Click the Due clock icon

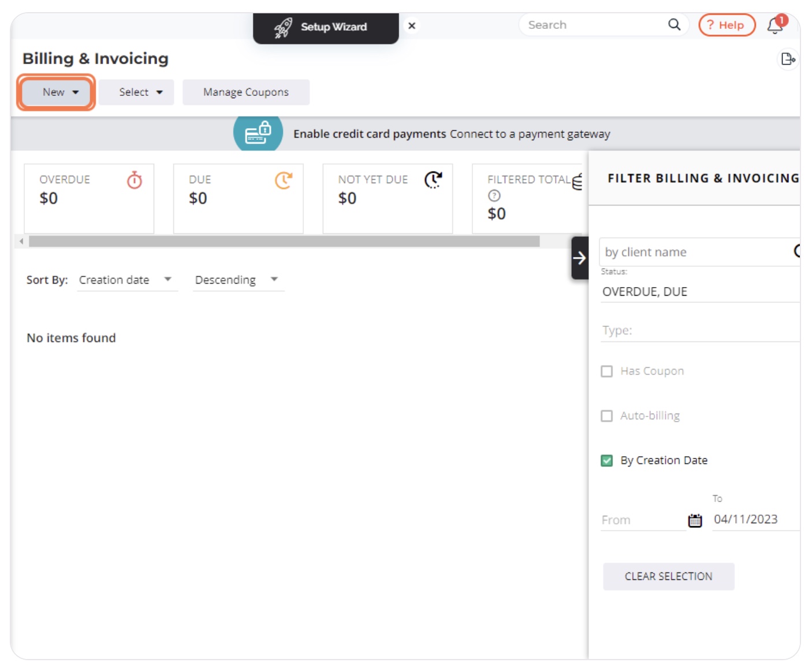tap(284, 180)
